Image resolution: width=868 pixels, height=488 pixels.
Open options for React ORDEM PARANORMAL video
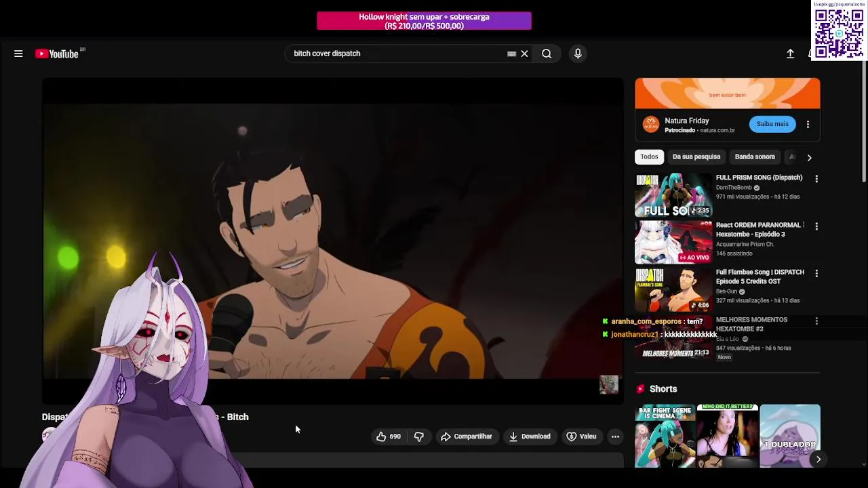click(816, 226)
